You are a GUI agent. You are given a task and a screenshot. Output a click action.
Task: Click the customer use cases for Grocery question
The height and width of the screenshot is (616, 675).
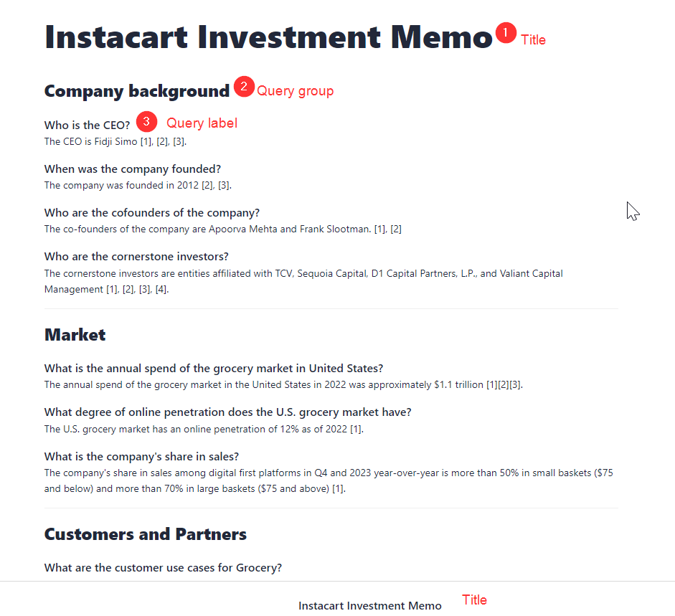click(x=163, y=568)
